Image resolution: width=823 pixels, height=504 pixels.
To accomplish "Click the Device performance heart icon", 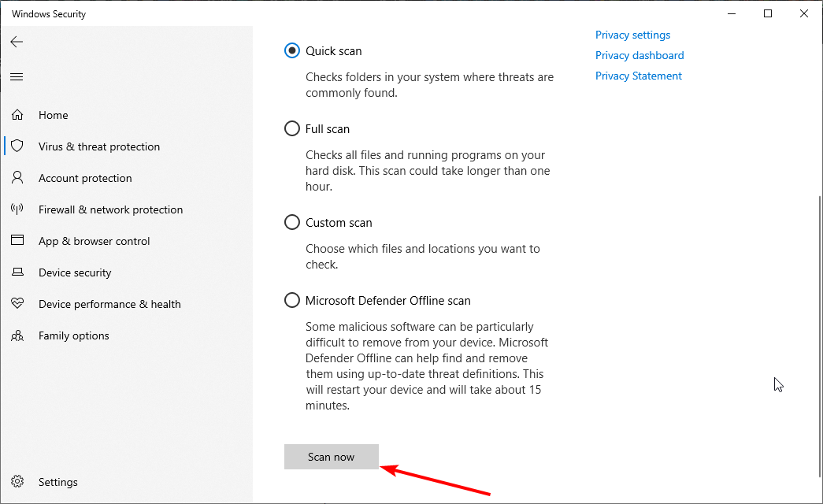I will tap(17, 303).
